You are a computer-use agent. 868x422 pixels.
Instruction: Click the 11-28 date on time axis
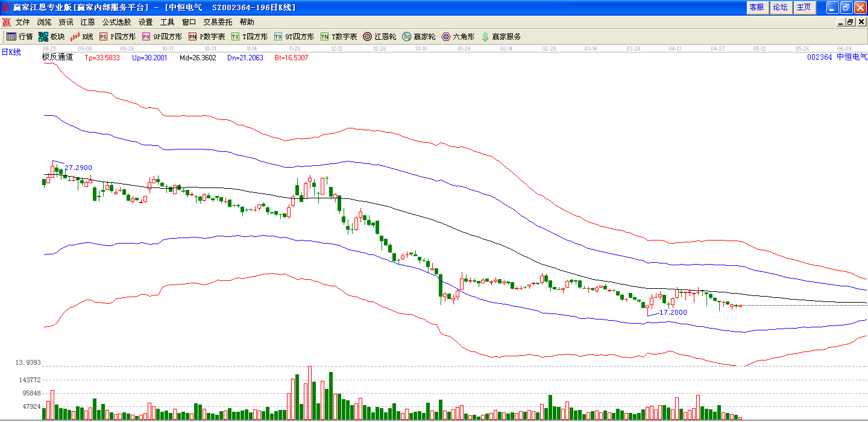click(x=295, y=48)
